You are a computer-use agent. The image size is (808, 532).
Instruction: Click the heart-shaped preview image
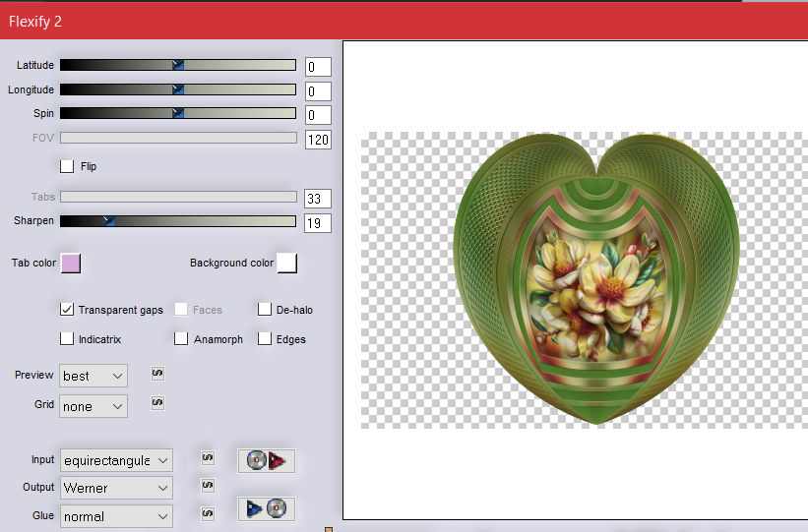pos(596,278)
